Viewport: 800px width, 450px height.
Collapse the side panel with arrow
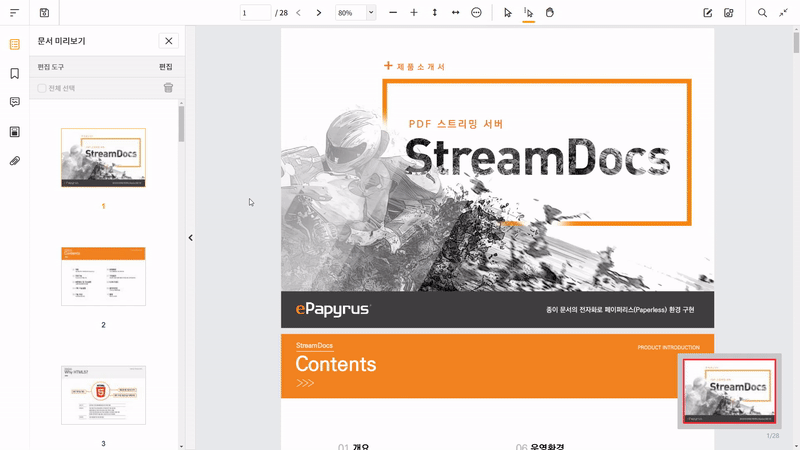click(x=190, y=238)
